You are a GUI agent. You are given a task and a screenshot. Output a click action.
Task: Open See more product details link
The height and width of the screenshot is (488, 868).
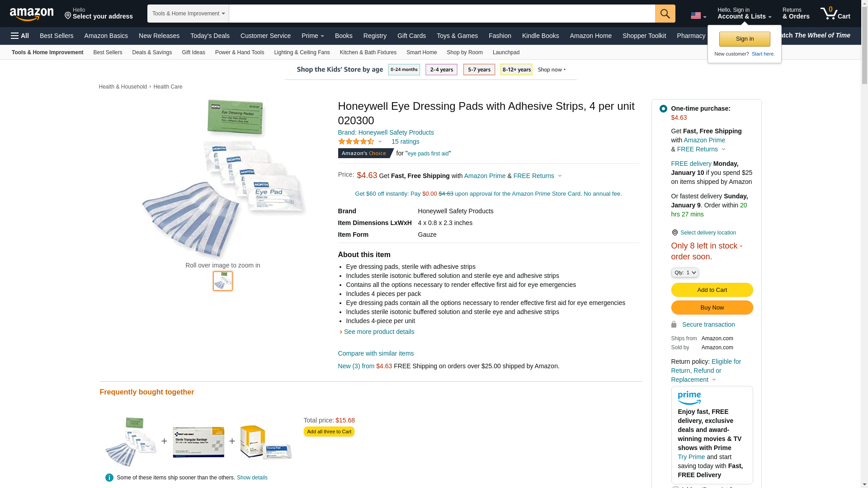(x=378, y=332)
